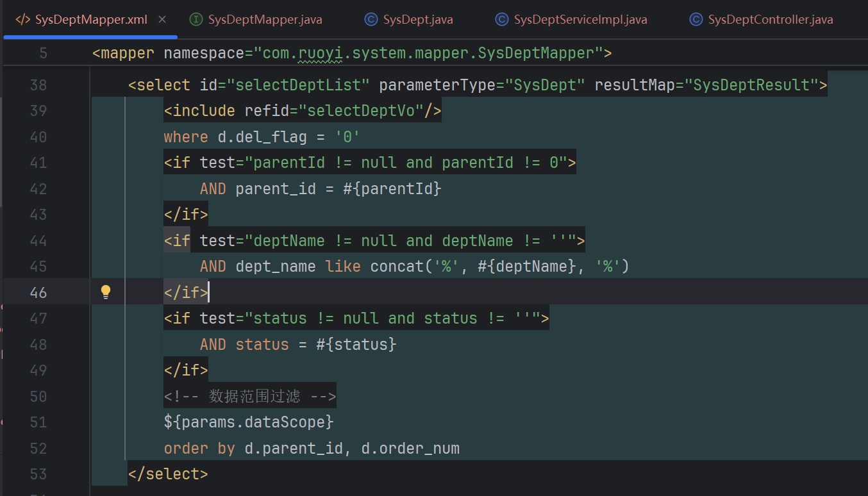The height and width of the screenshot is (496, 868).
Task: Click the closing </if> tag on line 46
Action: [186, 292]
